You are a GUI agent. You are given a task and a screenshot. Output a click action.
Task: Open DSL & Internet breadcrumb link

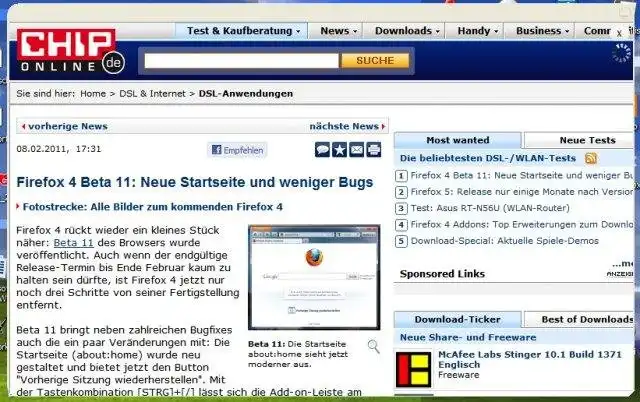point(152,94)
